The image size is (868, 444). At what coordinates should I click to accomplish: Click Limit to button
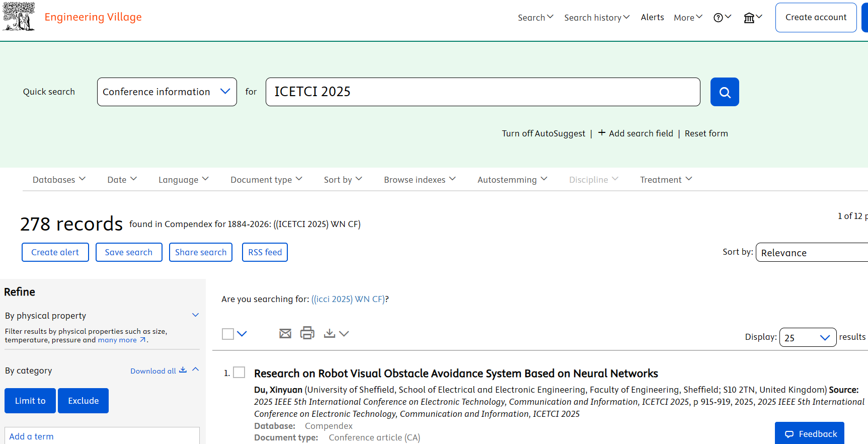click(x=30, y=401)
